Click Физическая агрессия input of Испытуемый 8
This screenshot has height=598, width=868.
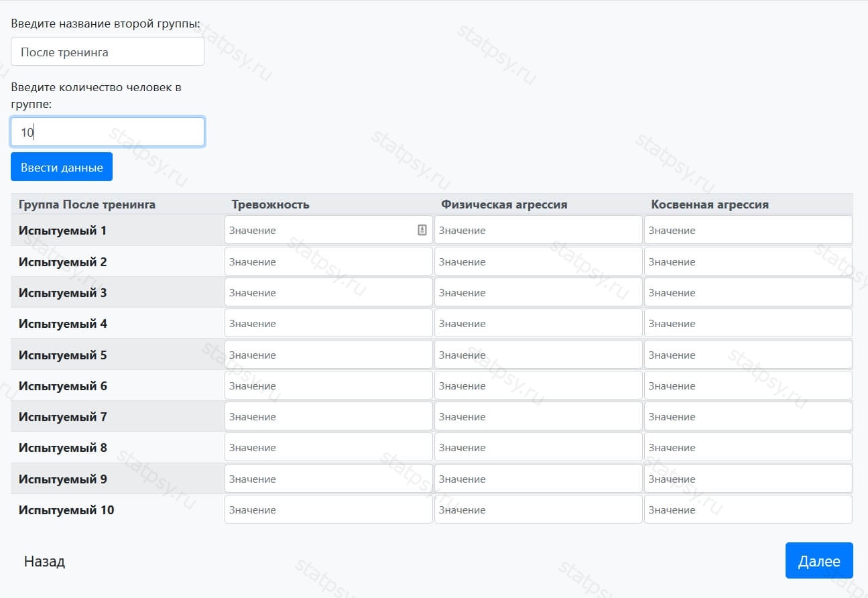click(538, 447)
